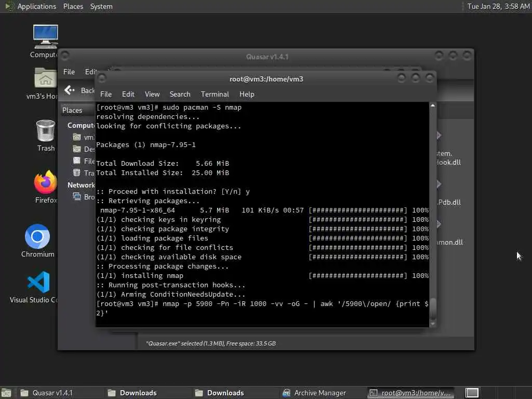This screenshot has width=532, height=399.
Task: Click the 'Packages (1) nmap-7.95-1' line
Action: [x=146, y=145]
